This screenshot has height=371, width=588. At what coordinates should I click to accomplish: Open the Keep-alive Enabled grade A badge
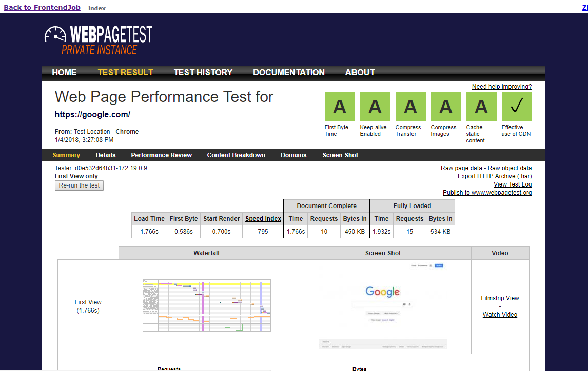click(x=375, y=107)
